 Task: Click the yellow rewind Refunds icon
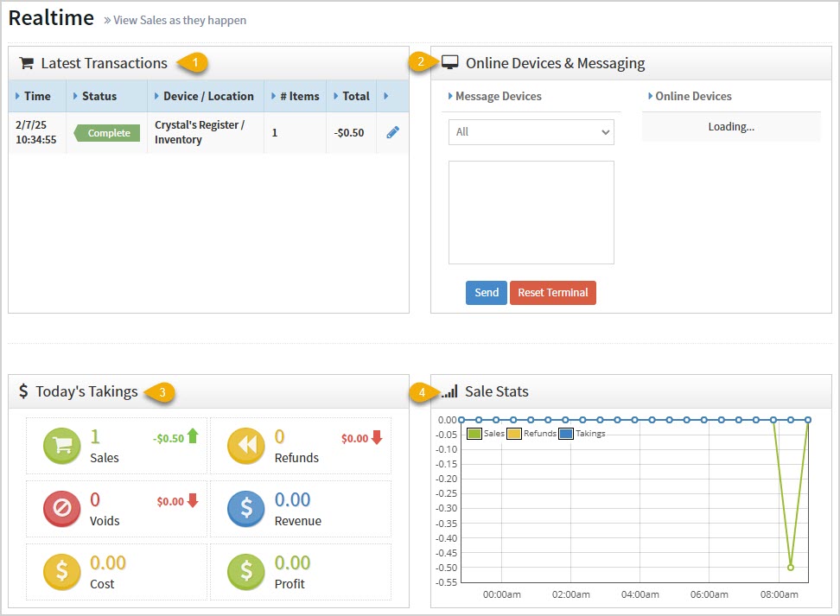pos(246,445)
